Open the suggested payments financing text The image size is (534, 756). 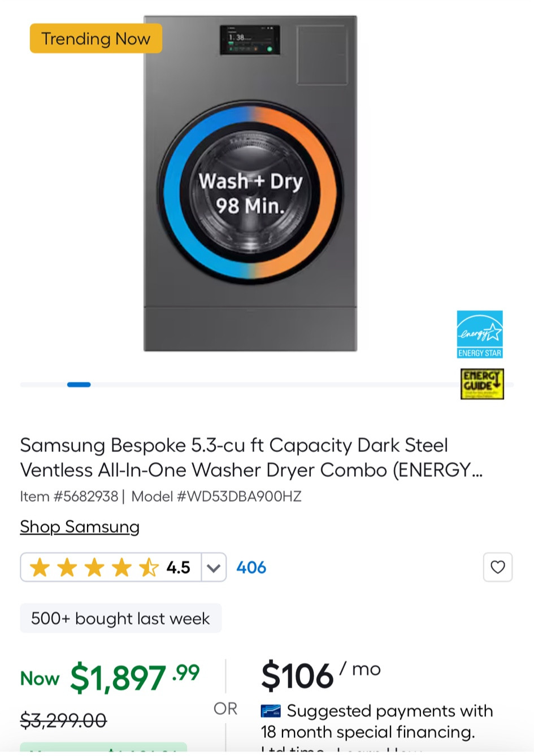tap(377, 722)
